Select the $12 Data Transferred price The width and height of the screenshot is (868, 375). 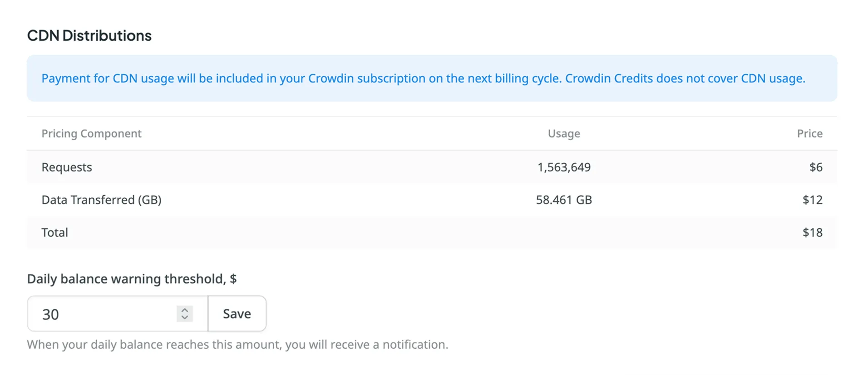point(814,200)
